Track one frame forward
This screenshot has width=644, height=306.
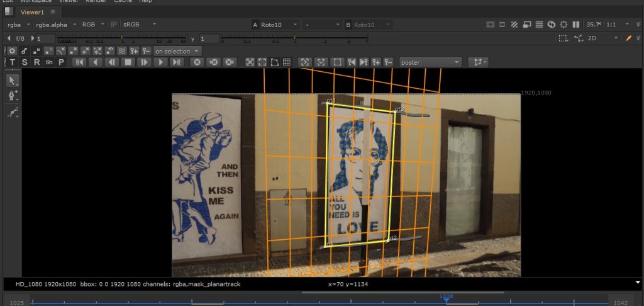[144, 62]
